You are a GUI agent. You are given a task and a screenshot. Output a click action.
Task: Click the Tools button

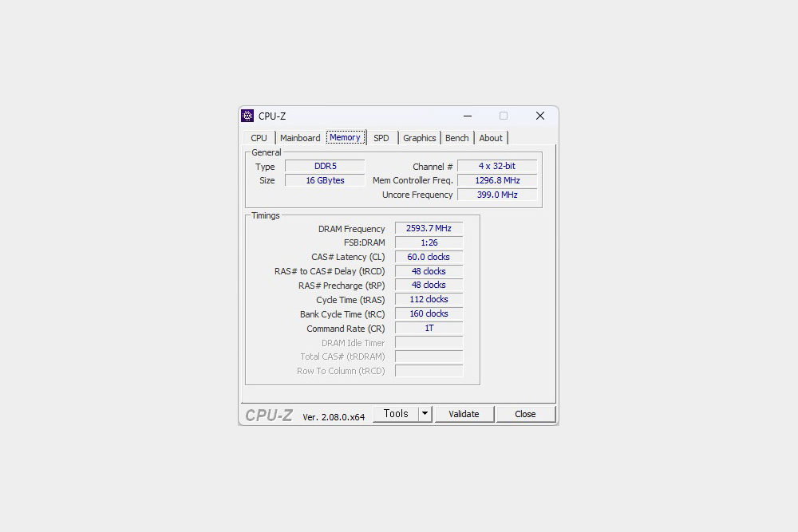coord(396,414)
